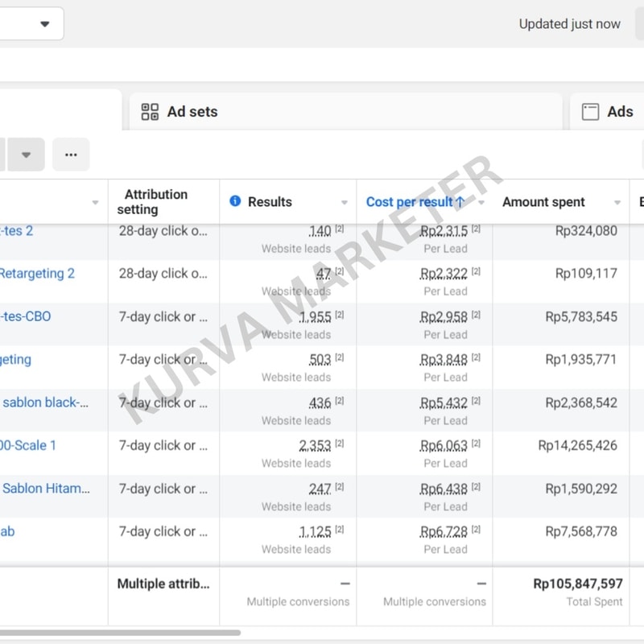Click the results value 47

coord(324,274)
